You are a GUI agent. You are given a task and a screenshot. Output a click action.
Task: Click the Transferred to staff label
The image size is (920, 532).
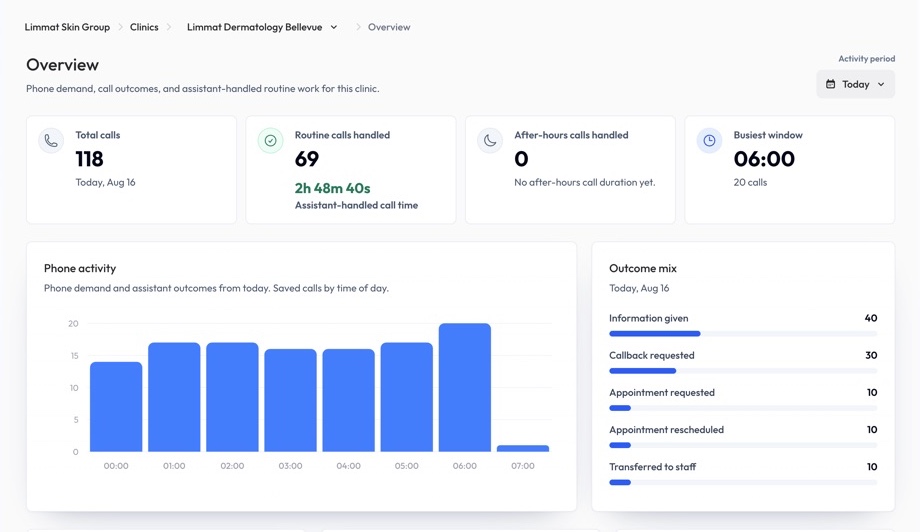(652, 467)
